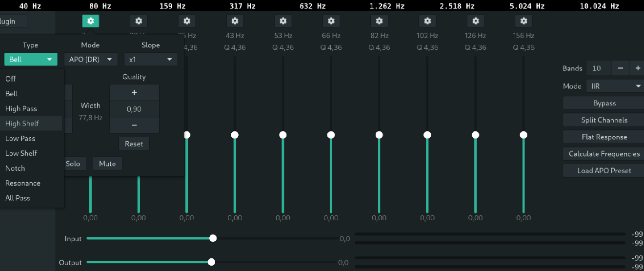Choose Low Shelf filter type
Viewport: 644px width, 271px height.
click(x=31, y=153)
